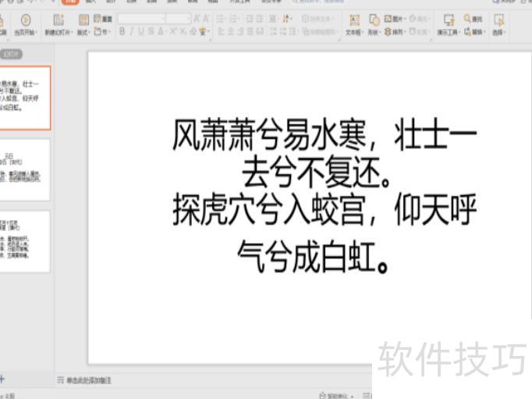Viewport: 532px width, 399px height.
Task: Toggle underline formatting
Action: pyautogui.click(x=141, y=31)
